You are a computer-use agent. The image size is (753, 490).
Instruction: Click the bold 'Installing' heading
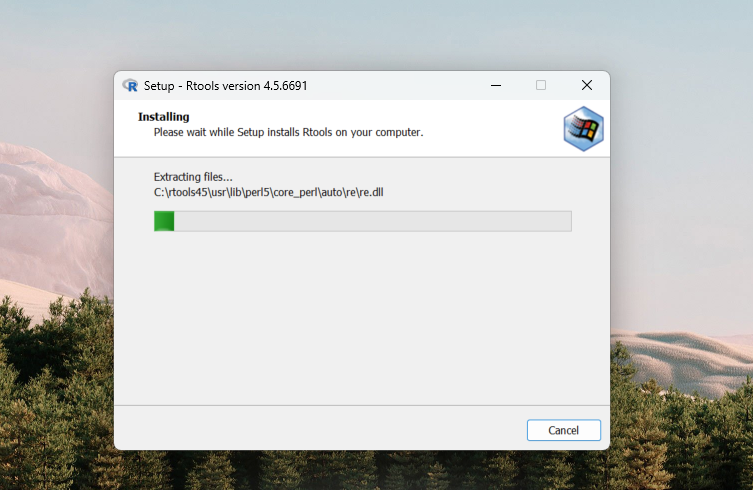[164, 117]
